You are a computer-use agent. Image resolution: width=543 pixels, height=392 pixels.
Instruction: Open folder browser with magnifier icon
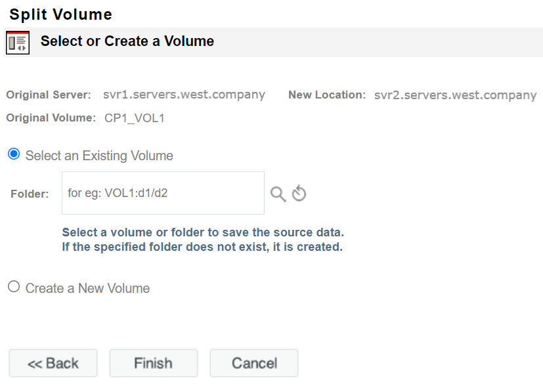coord(278,194)
